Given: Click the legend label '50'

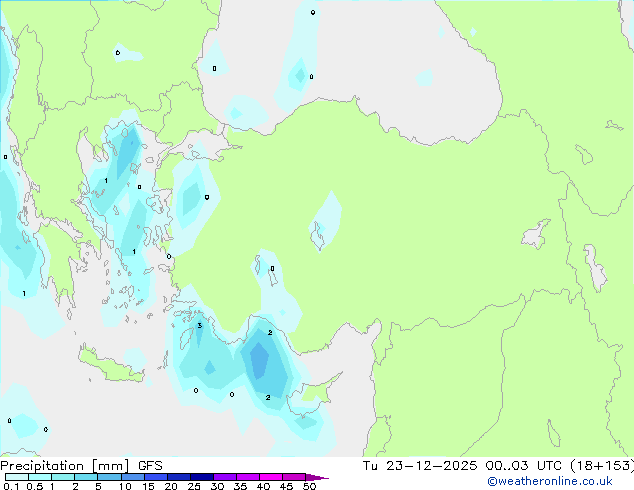Looking at the screenshot, I should pos(309,486).
